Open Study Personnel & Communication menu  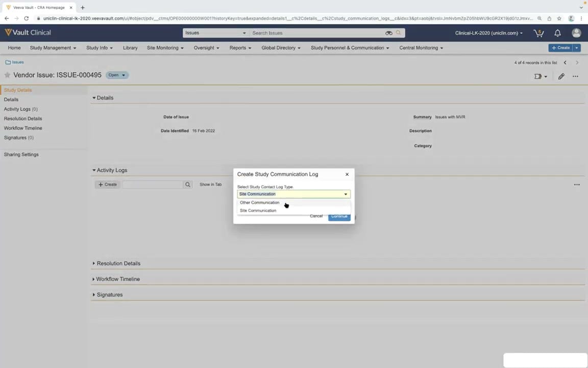pos(350,48)
